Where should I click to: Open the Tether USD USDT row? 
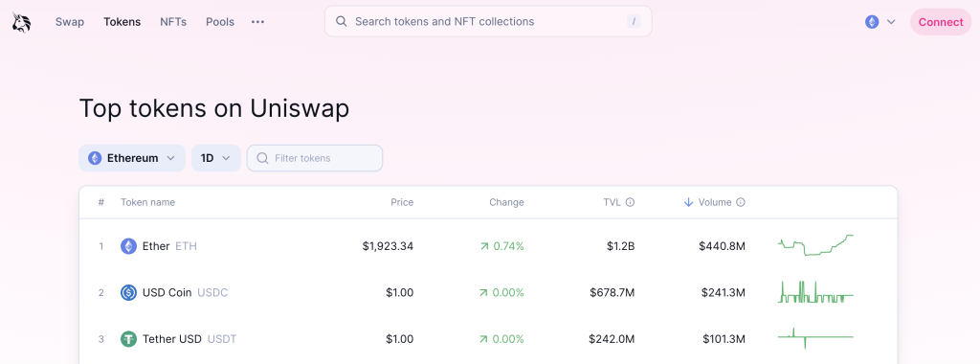pos(488,339)
